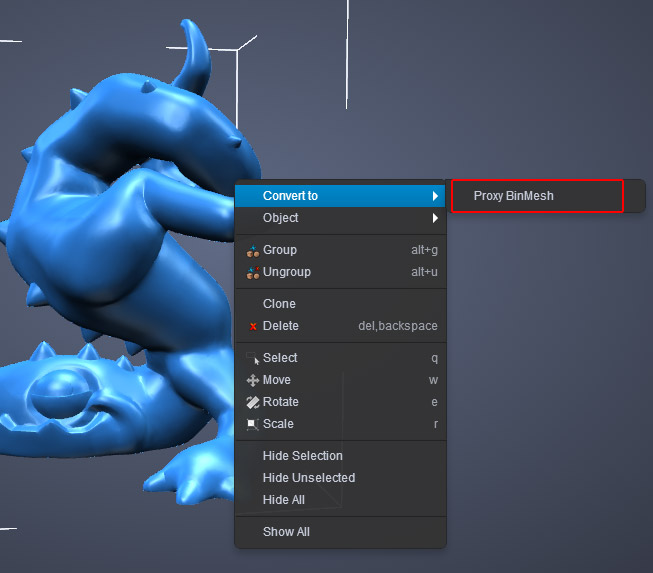Choose Clone from the context menu
The width and height of the screenshot is (653, 573).
coord(340,304)
